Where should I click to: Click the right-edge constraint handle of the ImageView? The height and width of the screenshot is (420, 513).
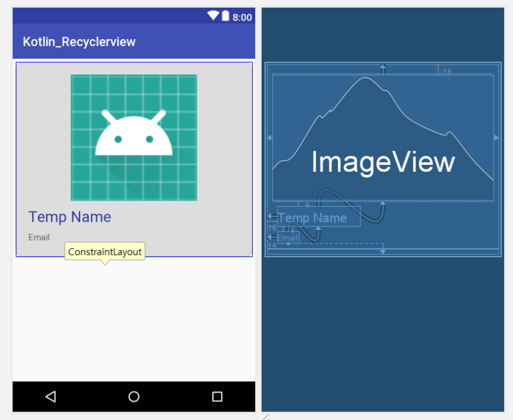click(495, 137)
